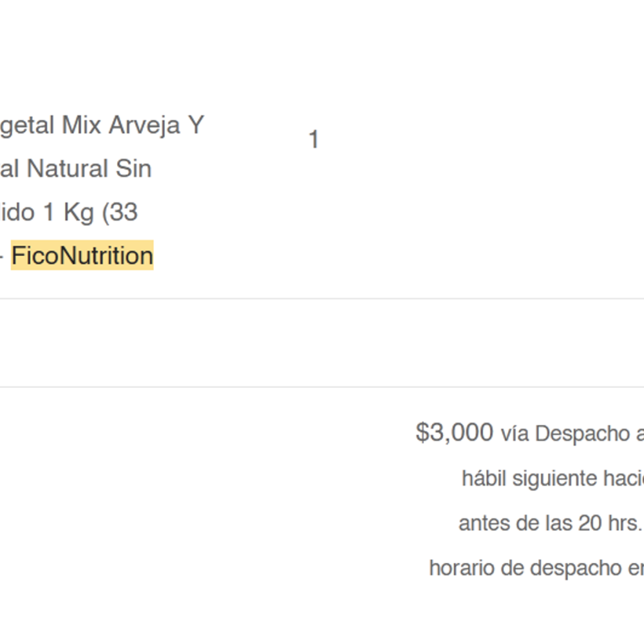
Task: Click the 'hábil siguiente' shipping description line
Action: pos(553,479)
